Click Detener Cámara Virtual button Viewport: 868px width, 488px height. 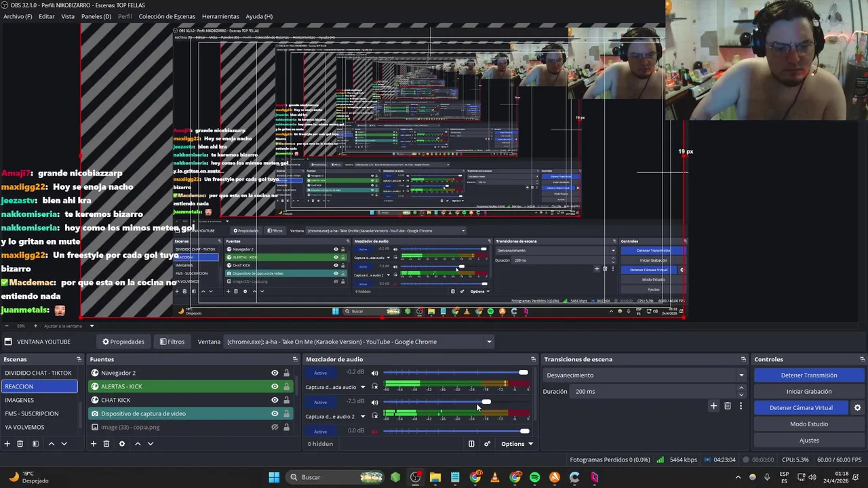(801, 407)
